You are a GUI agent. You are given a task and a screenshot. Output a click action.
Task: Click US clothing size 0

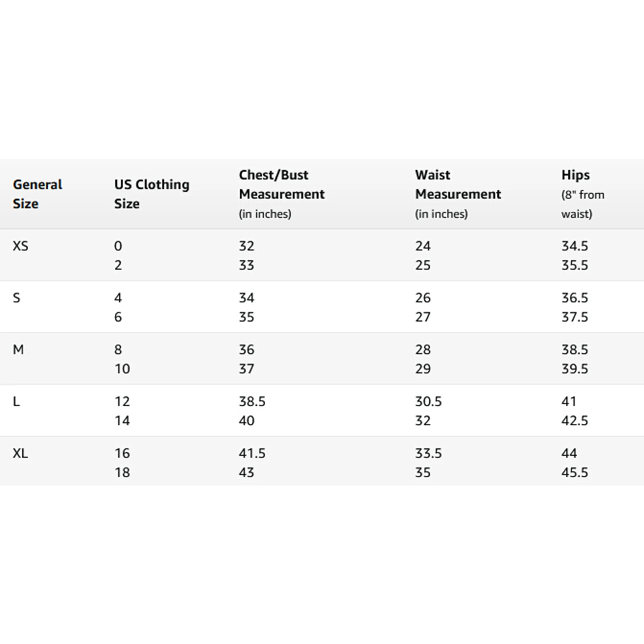tap(118, 246)
